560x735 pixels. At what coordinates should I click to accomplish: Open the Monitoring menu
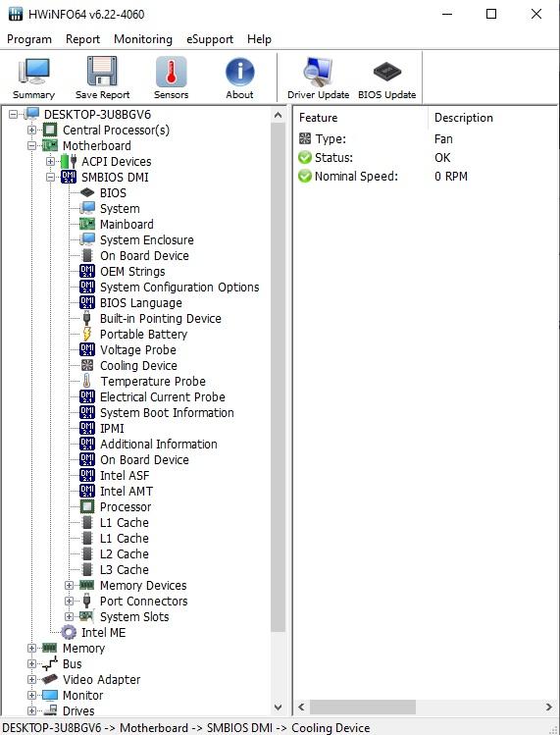point(143,39)
